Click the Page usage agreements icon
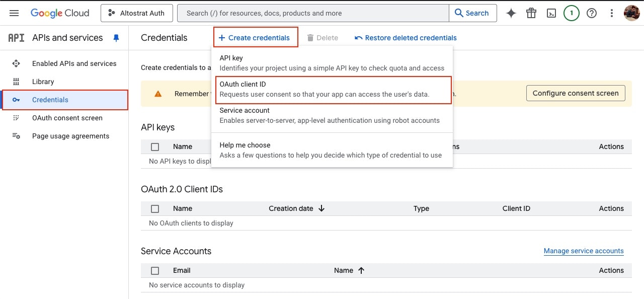Image resolution: width=644 pixels, height=299 pixels. (16, 136)
